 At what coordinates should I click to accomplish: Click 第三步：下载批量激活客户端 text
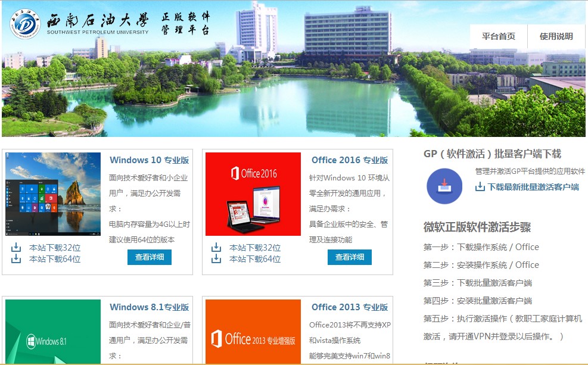478,283
